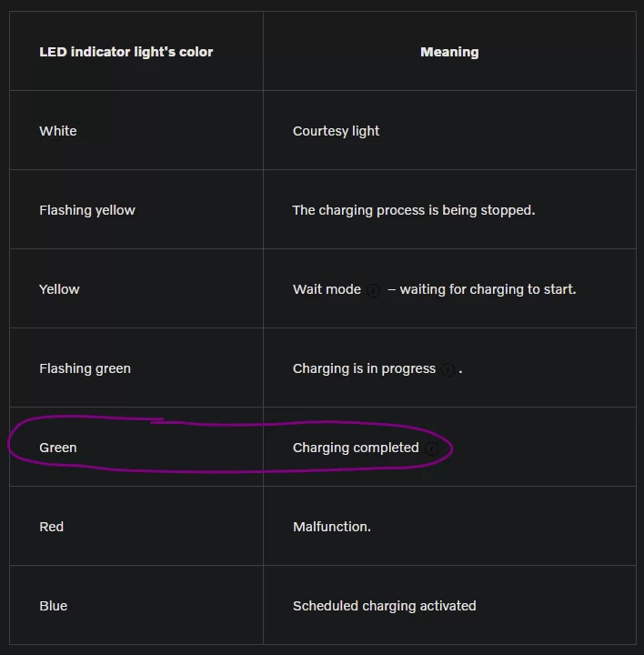Select the Red color cell
644x655 pixels.
(52, 527)
